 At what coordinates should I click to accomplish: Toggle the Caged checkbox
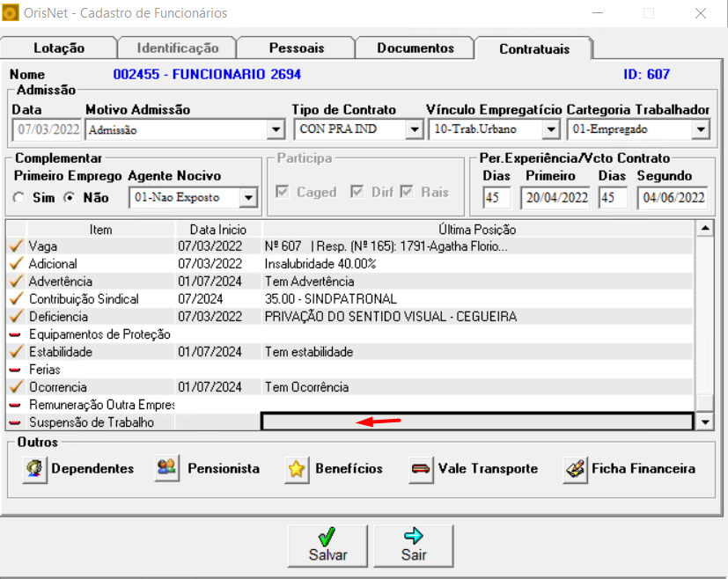(282, 193)
